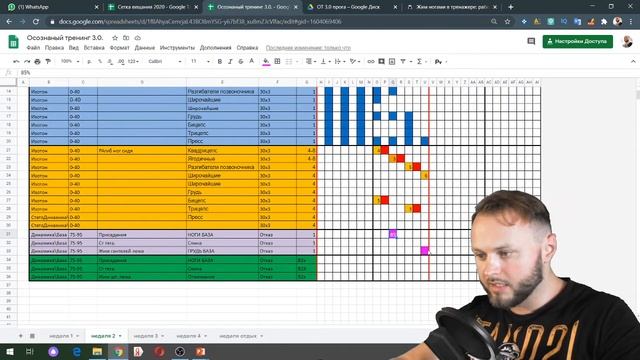Open the Данные menu

click(144, 48)
